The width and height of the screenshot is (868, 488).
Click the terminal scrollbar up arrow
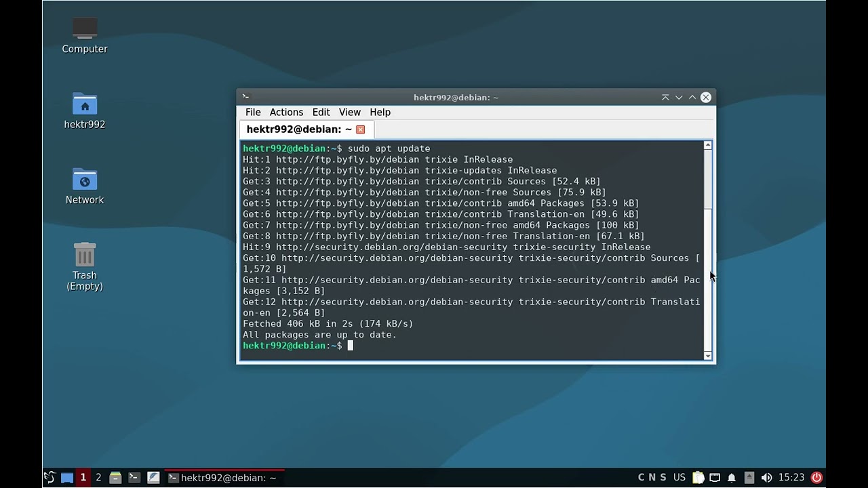pos(708,145)
